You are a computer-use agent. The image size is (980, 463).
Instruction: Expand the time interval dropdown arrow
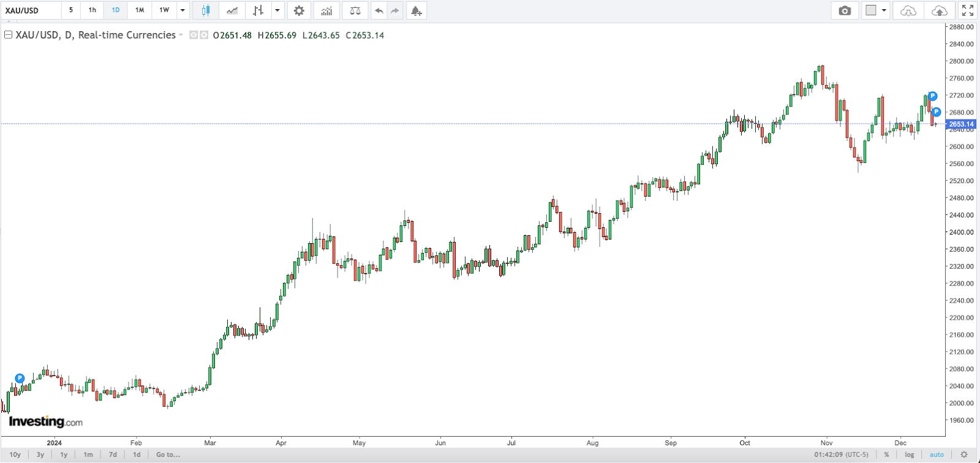pos(183,10)
